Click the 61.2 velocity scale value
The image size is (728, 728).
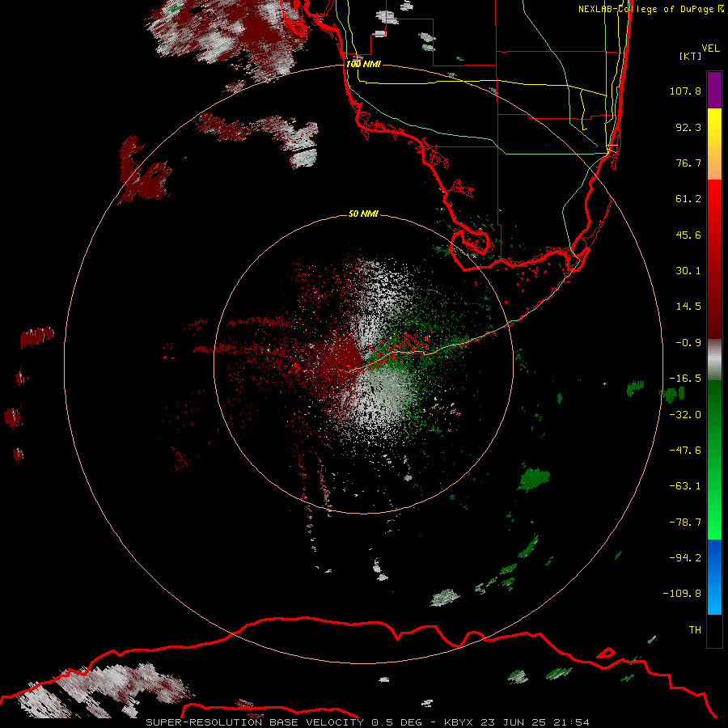688,199
